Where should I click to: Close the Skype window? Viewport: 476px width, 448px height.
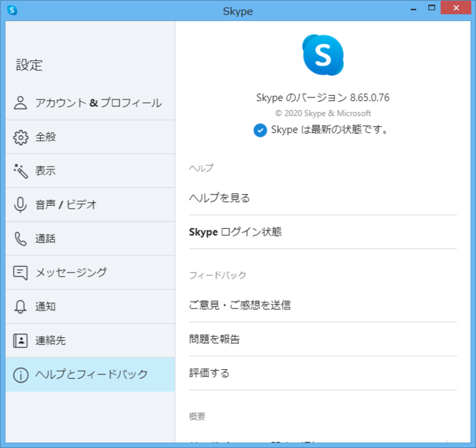(456, 8)
